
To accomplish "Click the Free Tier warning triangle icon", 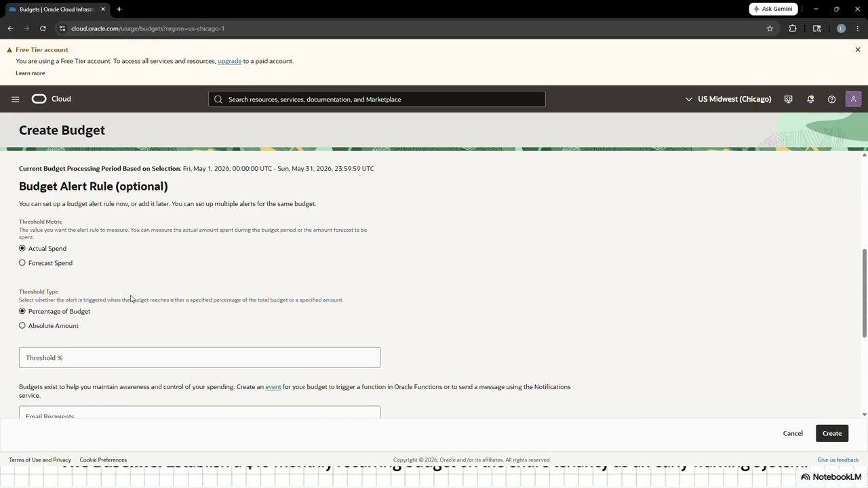I will (9, 49).
